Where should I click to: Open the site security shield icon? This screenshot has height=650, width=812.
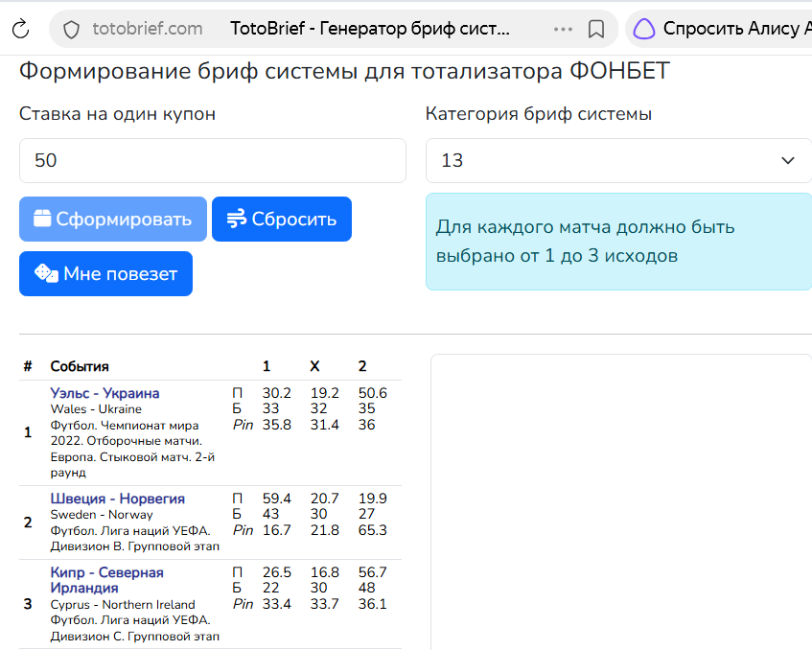pyautogui.click(x=71, y=30)
